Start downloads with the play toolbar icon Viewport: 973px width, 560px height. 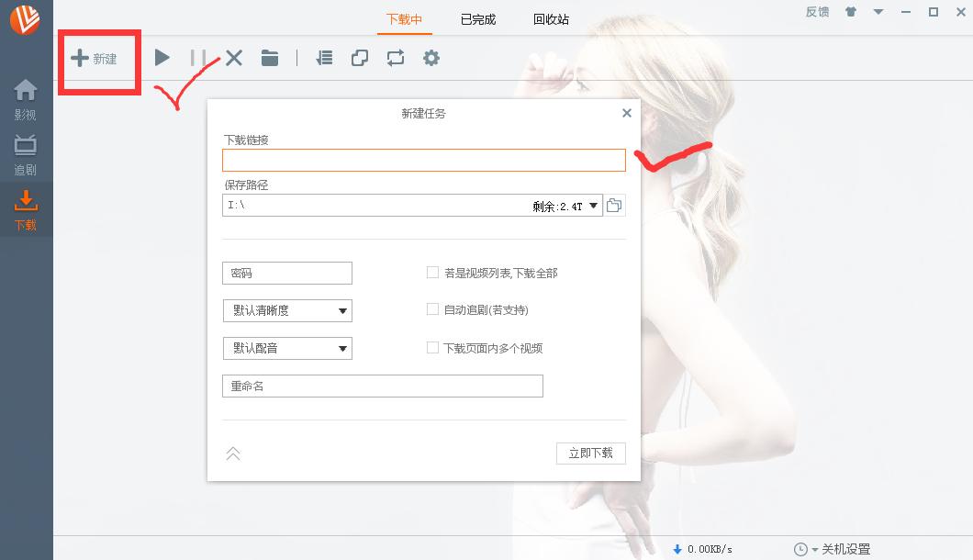point(162,58)
